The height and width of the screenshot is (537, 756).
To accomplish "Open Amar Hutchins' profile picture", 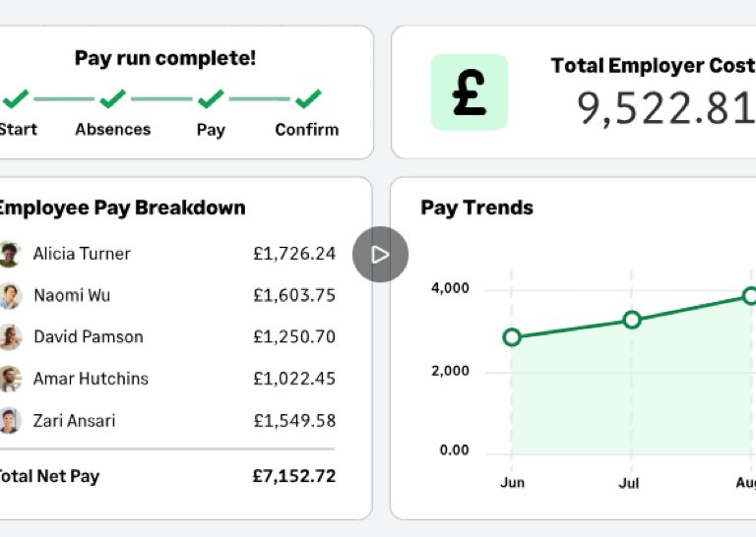I will (x=9, y=379).
